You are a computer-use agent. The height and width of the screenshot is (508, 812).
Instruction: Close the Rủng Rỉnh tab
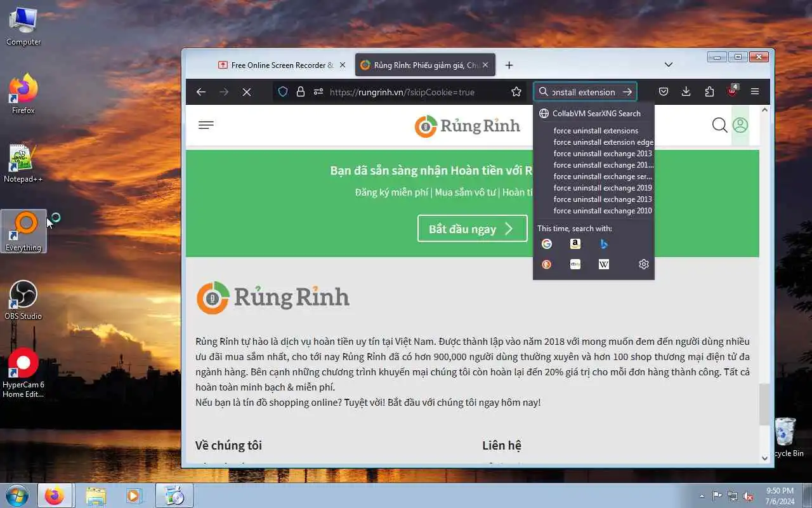pos(486,65)
